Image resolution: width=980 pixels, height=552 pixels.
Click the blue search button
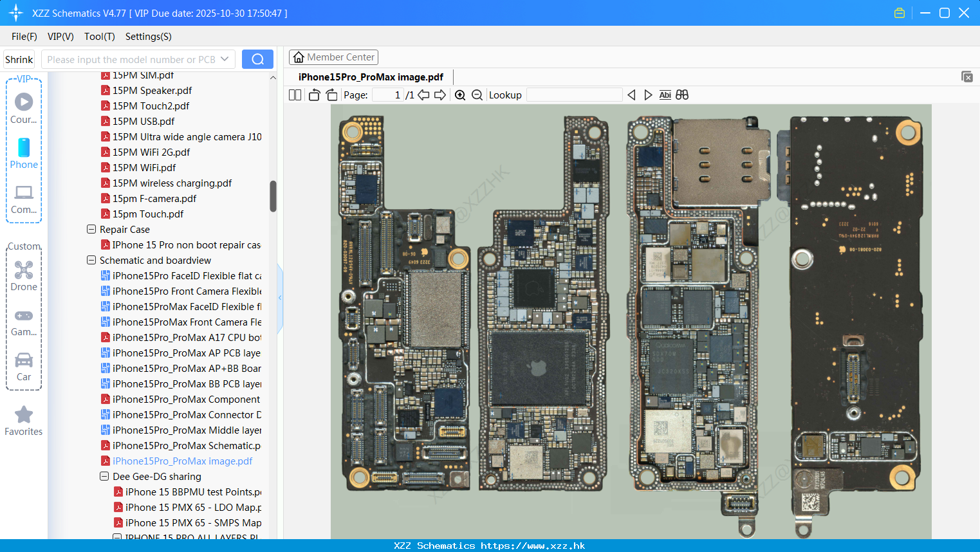pos(257,59)
